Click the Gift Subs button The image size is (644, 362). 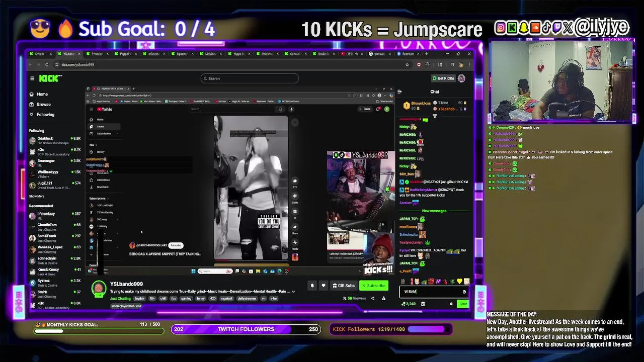click(344, 286)
